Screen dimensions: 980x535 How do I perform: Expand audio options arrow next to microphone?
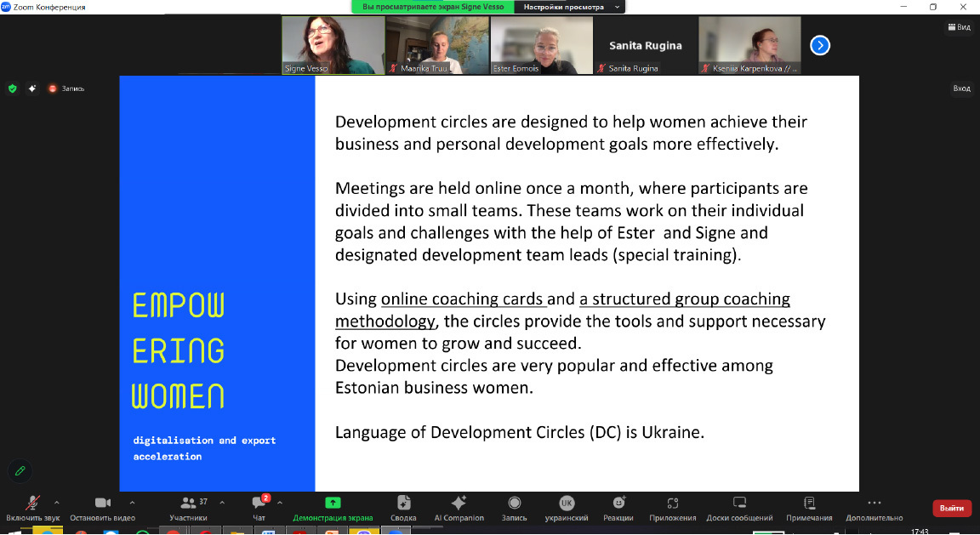(x=57, y=503)
